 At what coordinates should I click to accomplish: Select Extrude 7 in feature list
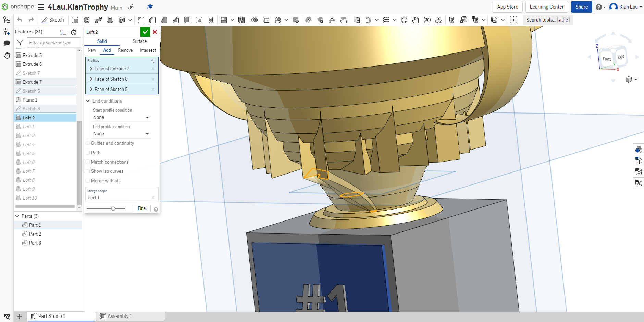pos(45,82)
